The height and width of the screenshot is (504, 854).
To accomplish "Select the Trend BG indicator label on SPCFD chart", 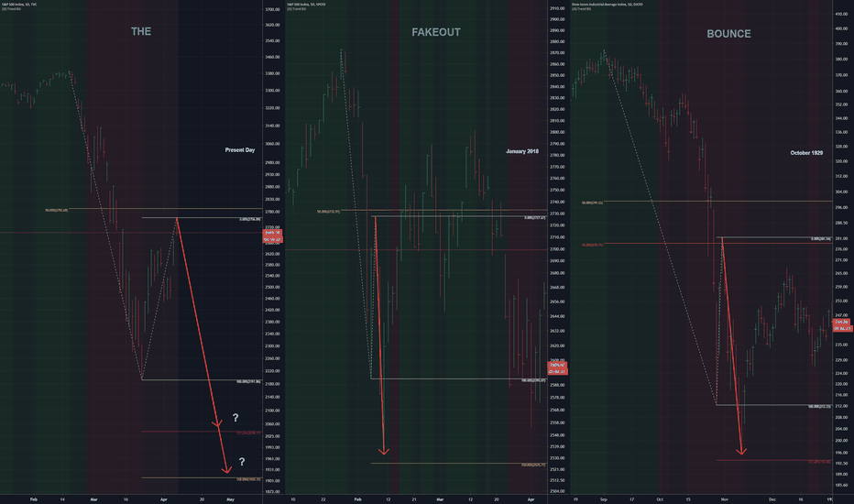I will click(x=297, y=9).
